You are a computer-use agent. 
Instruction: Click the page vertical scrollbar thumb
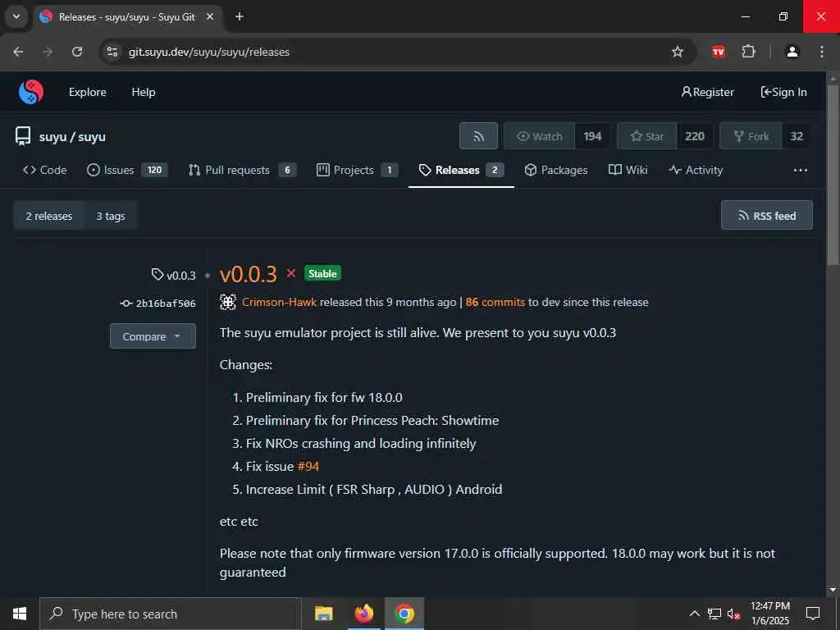[833, 175]
